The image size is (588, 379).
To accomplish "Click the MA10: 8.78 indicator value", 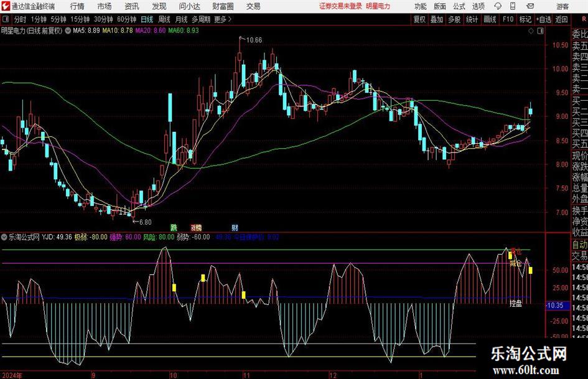I will [118, 30].
